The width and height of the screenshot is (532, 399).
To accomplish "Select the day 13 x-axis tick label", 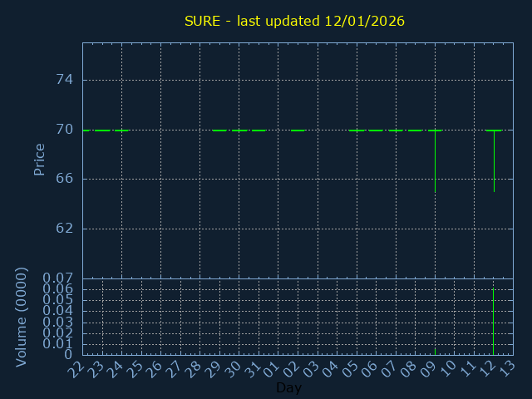I will pos(507,367).
